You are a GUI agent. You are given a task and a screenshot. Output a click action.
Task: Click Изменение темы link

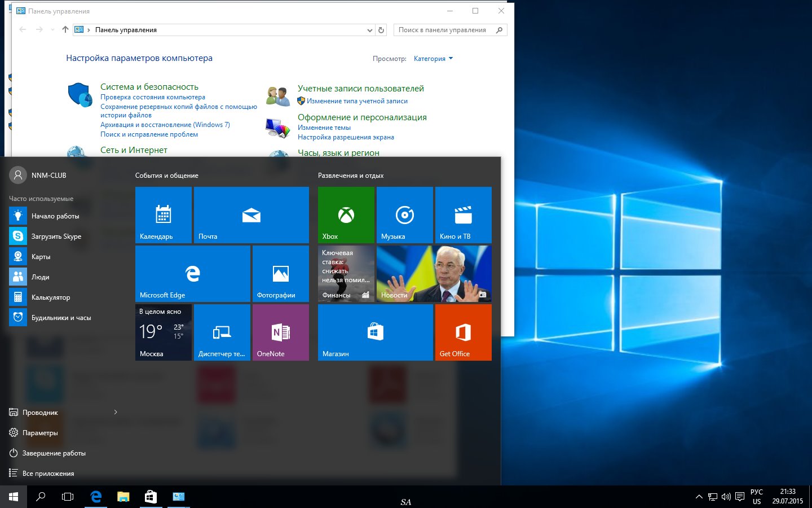pyautogui.click(x=324, y=128)
